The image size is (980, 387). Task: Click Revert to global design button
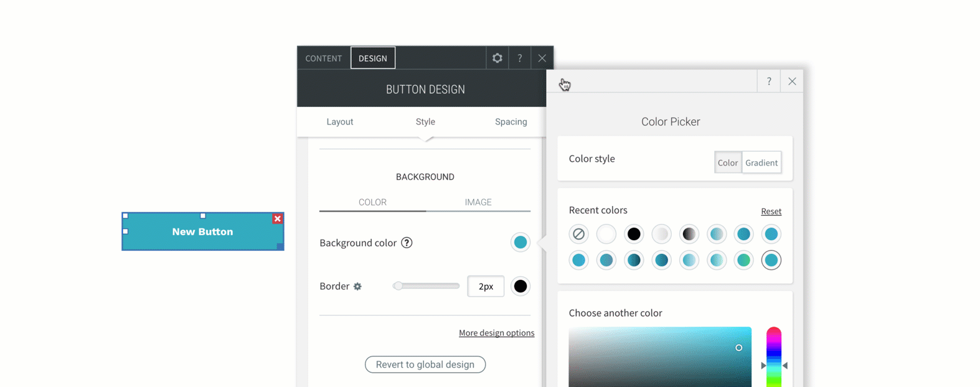425,365
